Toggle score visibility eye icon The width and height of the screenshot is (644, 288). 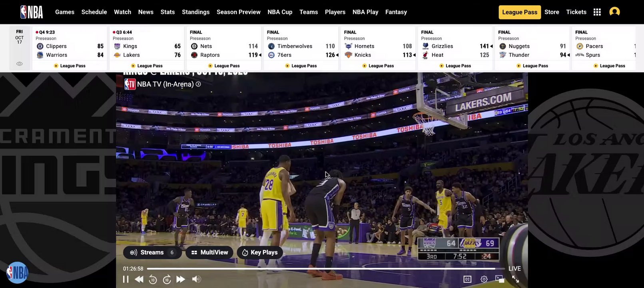(x=19, y=64)
